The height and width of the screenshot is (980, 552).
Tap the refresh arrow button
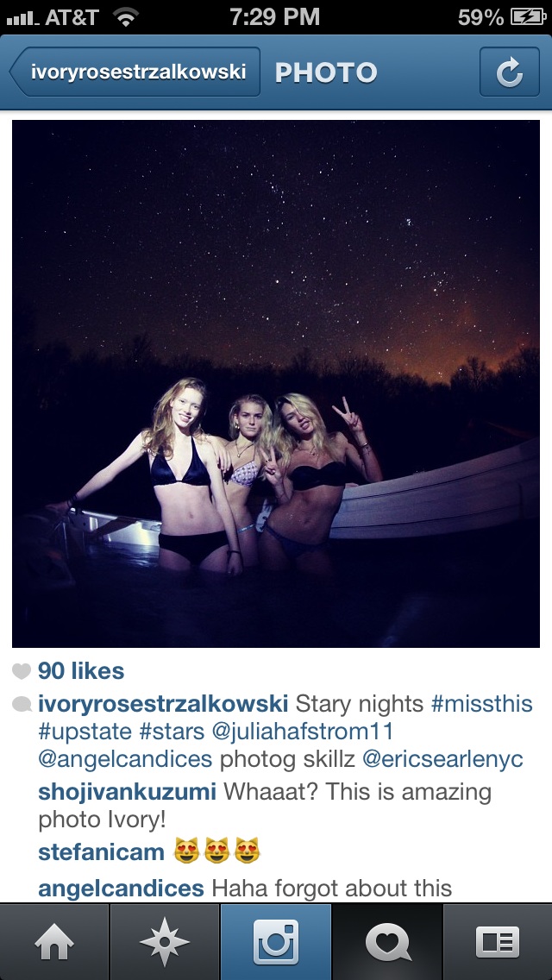point(510,72)
